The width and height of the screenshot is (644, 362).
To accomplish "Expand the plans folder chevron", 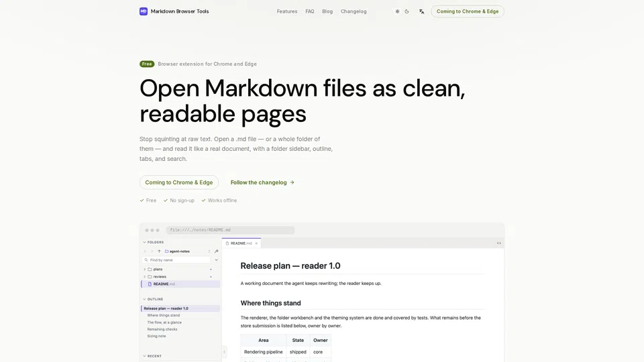I will 145,269.
